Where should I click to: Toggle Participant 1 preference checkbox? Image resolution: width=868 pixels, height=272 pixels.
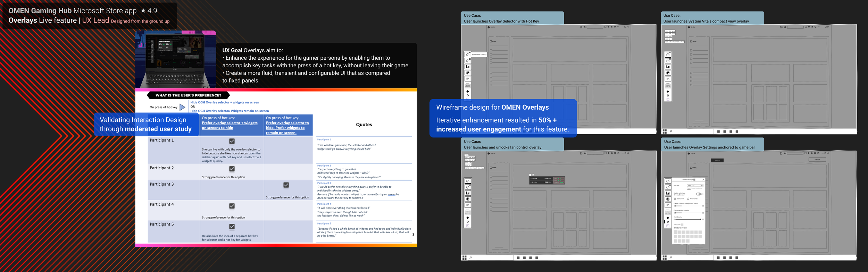[232, 141]
